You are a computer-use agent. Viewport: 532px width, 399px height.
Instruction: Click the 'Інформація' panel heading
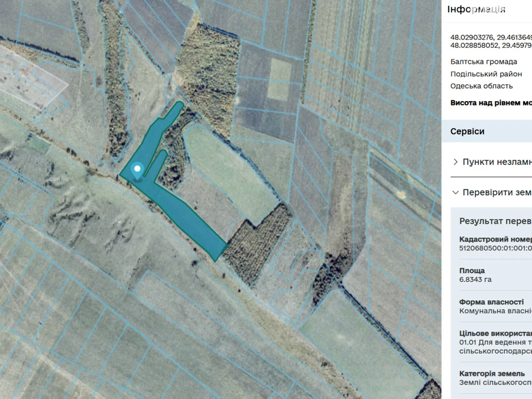pos(476,9)
